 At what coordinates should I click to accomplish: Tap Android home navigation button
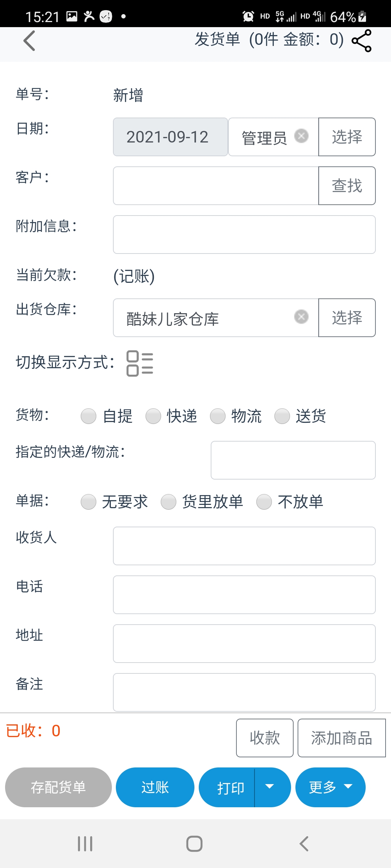coord(194,843)
